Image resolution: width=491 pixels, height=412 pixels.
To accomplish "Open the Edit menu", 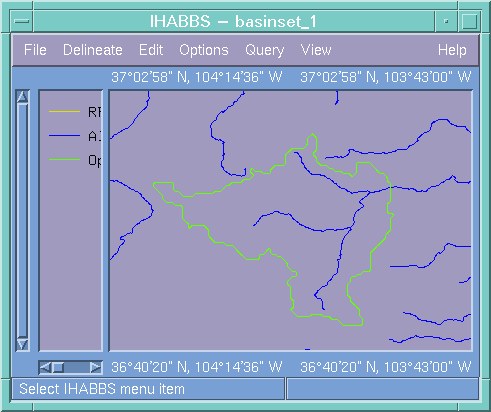I will tap(151, 50).
